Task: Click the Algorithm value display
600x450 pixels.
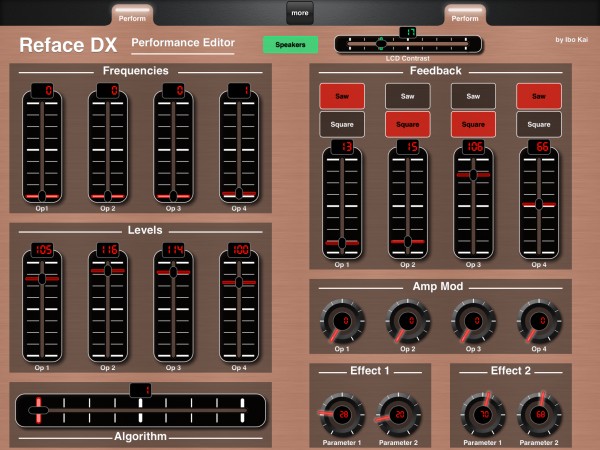Action: (x=140, y=390)
